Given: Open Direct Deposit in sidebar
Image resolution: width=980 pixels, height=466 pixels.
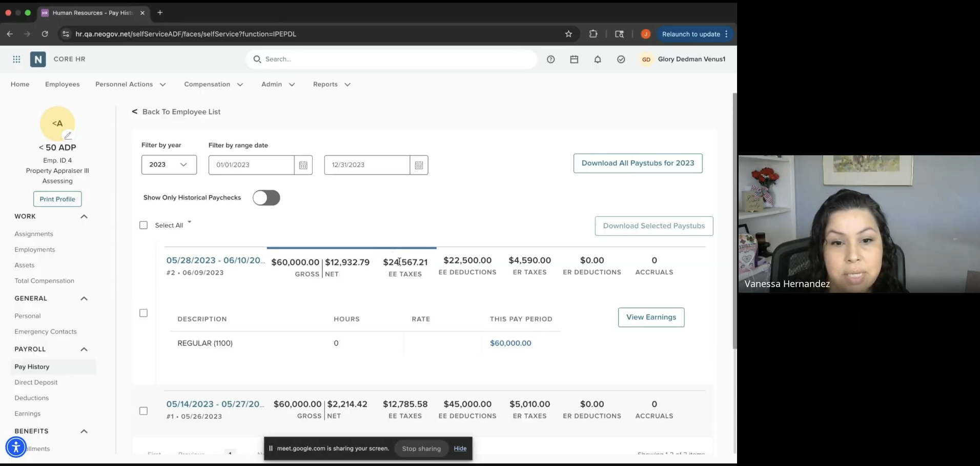Looking at the screenshot, I should click(x=36, y=382).
